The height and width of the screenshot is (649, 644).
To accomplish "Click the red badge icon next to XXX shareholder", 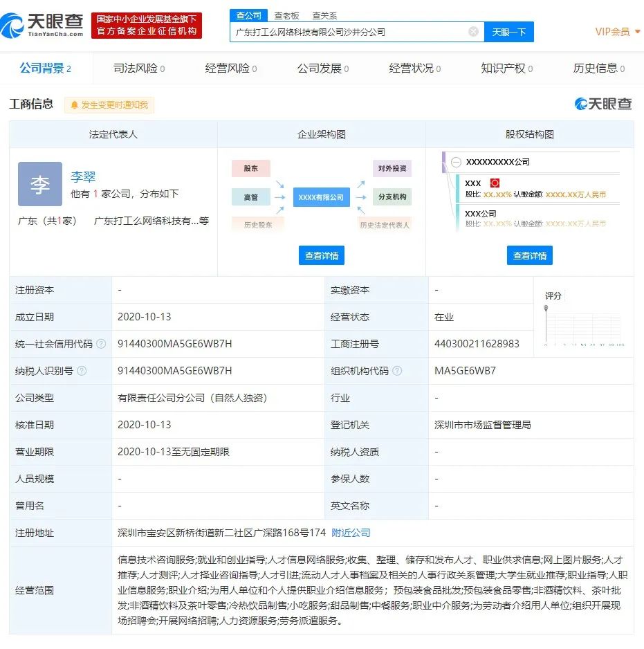I will coord(495,183).
